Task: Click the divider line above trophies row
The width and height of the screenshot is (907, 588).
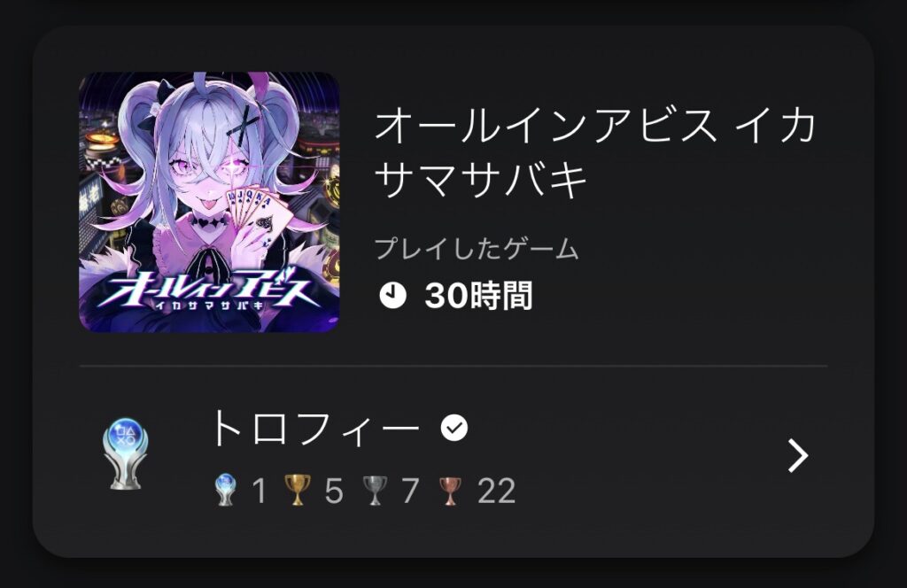Action: point(453,366)
